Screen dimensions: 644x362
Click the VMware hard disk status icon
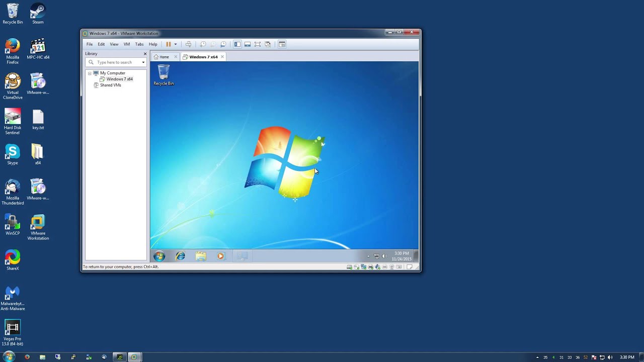pos(349,267)
